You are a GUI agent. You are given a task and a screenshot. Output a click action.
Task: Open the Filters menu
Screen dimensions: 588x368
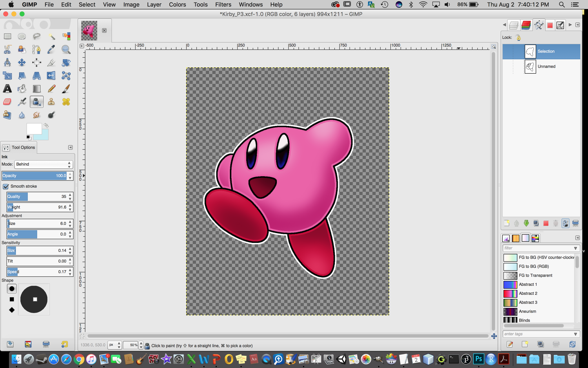click(223, 5)
